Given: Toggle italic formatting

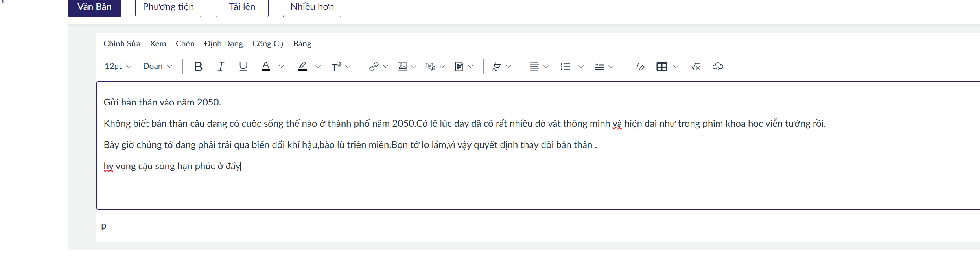Looking at the screenshot, I should (221, 67).
